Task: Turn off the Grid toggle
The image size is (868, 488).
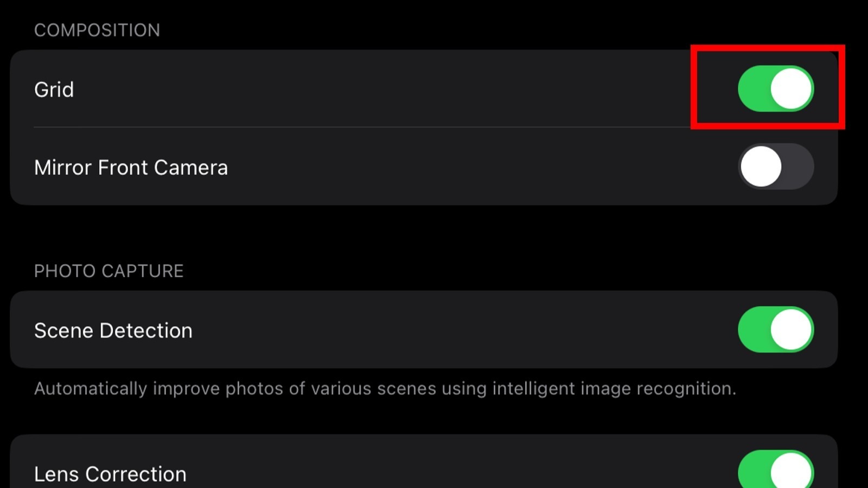Action: [775, 89]
